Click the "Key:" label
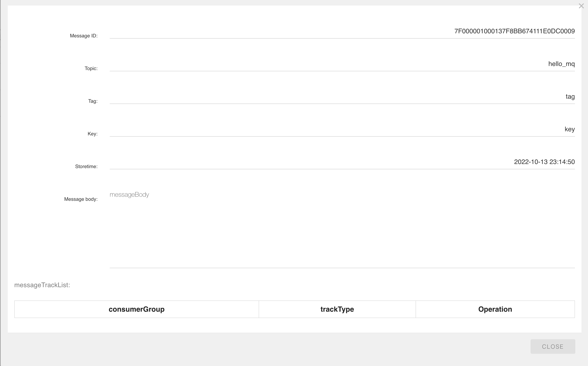 coord(93,134)
